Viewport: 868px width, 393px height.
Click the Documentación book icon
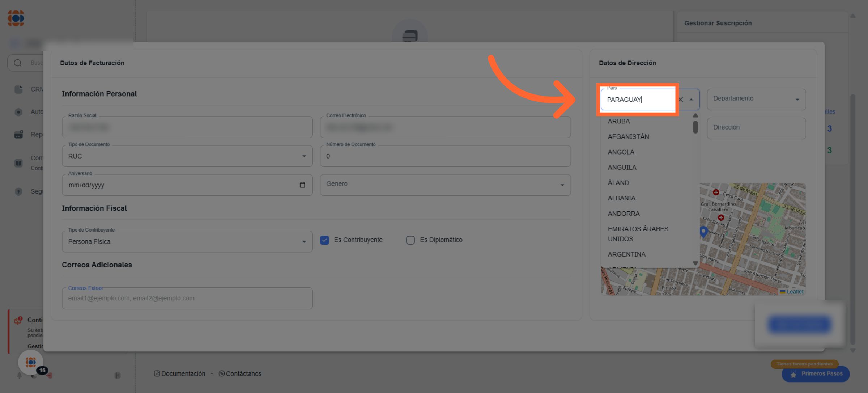point(157,373)
